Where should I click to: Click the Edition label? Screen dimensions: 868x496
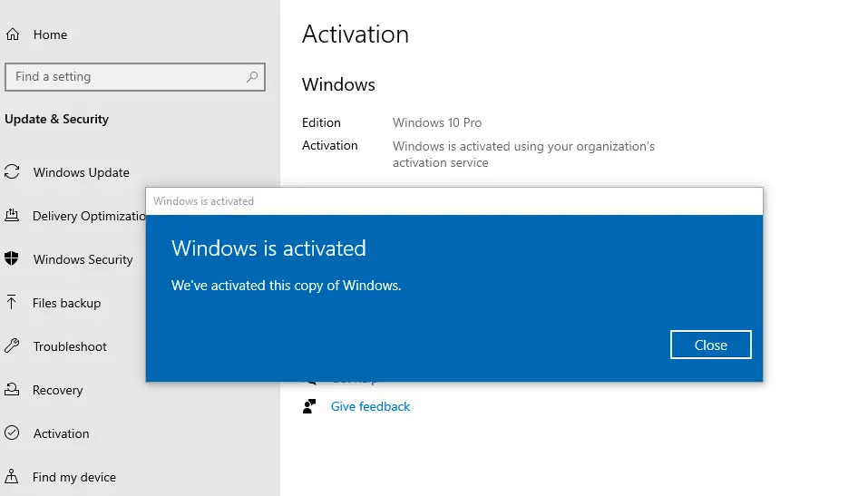click(x=321, y=122)
